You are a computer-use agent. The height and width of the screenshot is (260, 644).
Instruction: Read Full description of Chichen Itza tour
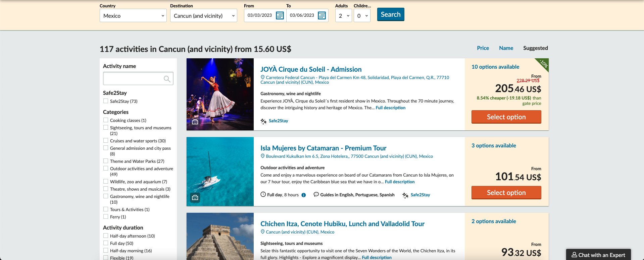[x=377, y=257]
